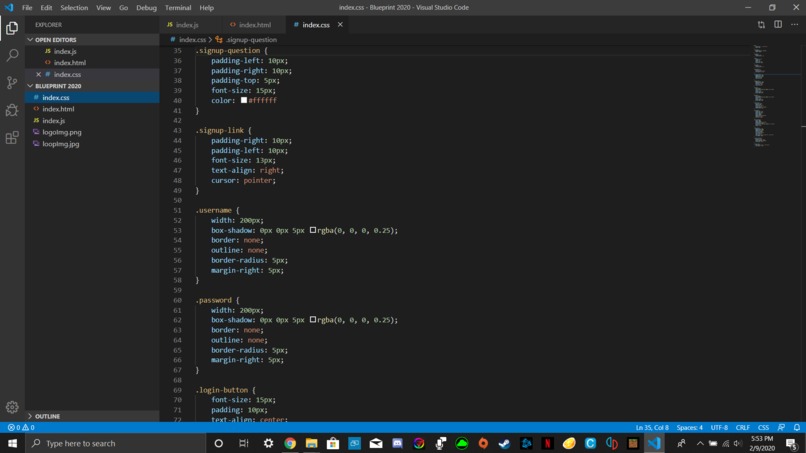Screen dimensions: 806x453
Task: Change end of line sequence CRLF
Action: [x=742, y=427]
